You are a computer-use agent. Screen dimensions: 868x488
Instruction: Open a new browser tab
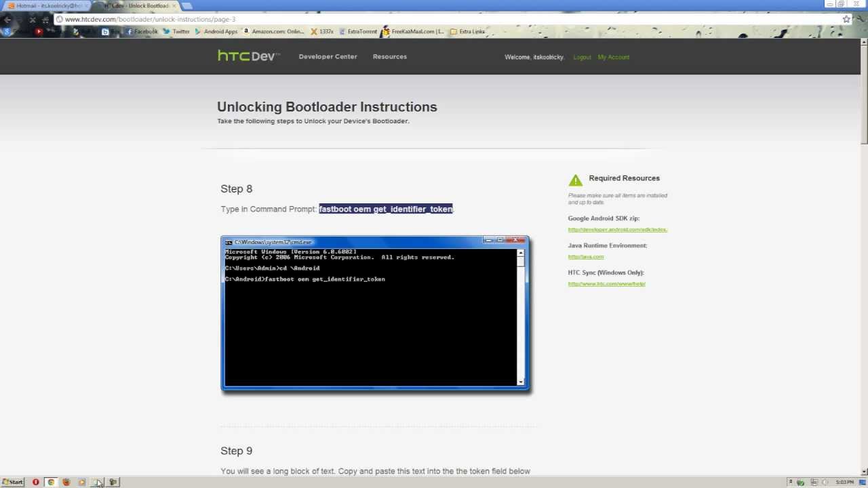coord(187,5)
